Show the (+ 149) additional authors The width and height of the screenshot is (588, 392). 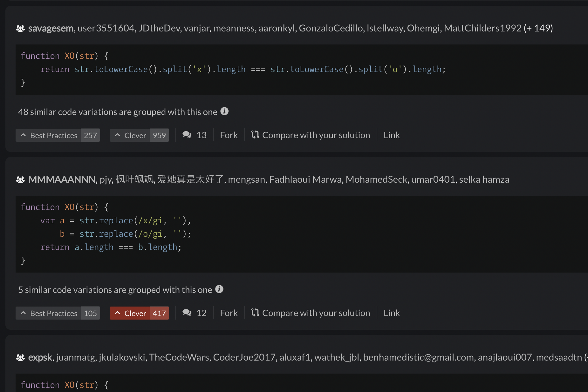[x=538, y=28]
